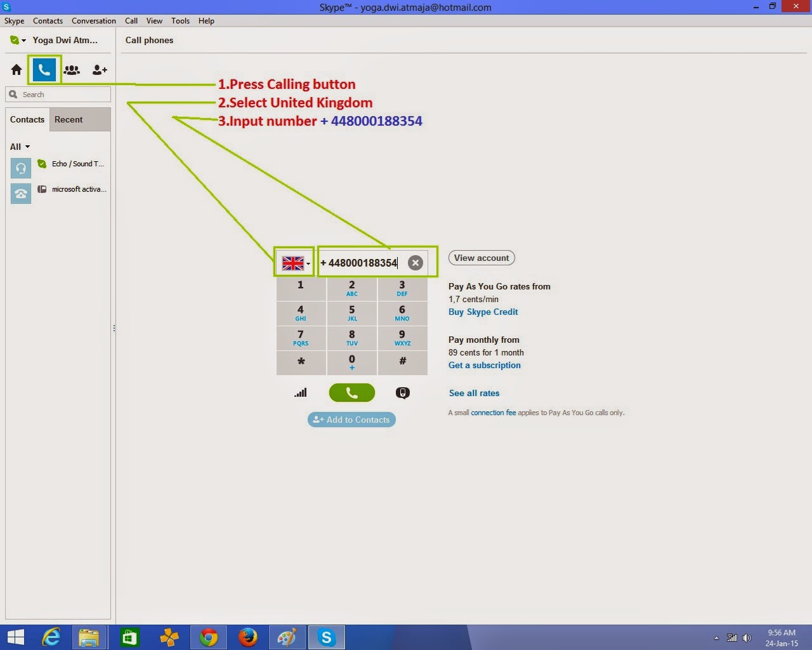The height and width of the screenshot is (650, 812).
Task: Open the Call menu
Action: point(131,21)
